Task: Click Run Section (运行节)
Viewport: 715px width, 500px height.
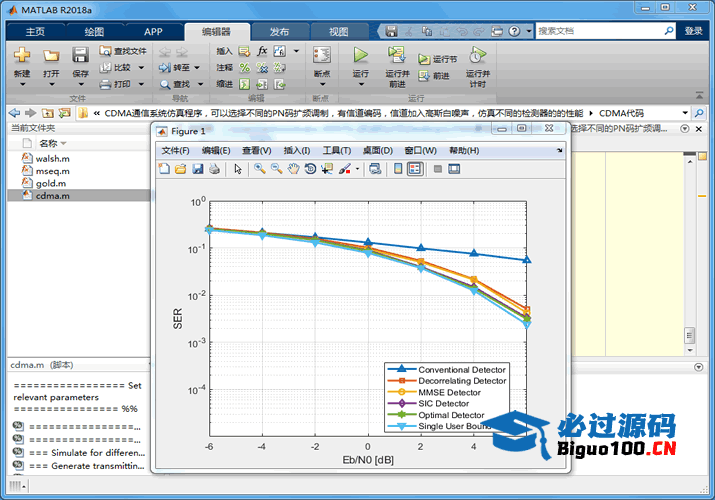Action: pos(438,59)
